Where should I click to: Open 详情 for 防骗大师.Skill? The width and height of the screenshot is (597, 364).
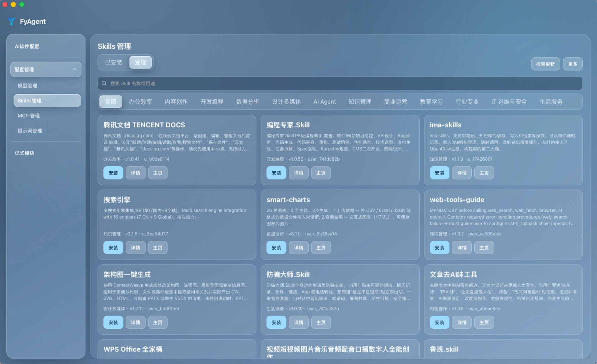click(298, 322)
